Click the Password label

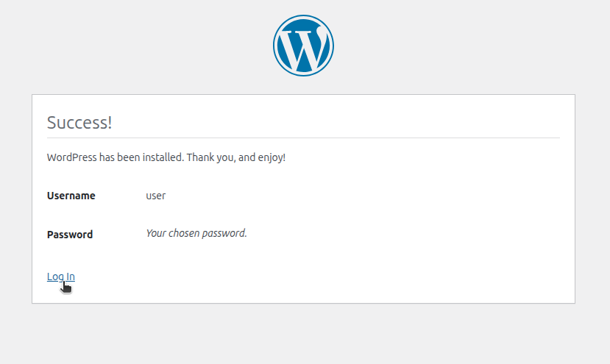click(70, 235)
